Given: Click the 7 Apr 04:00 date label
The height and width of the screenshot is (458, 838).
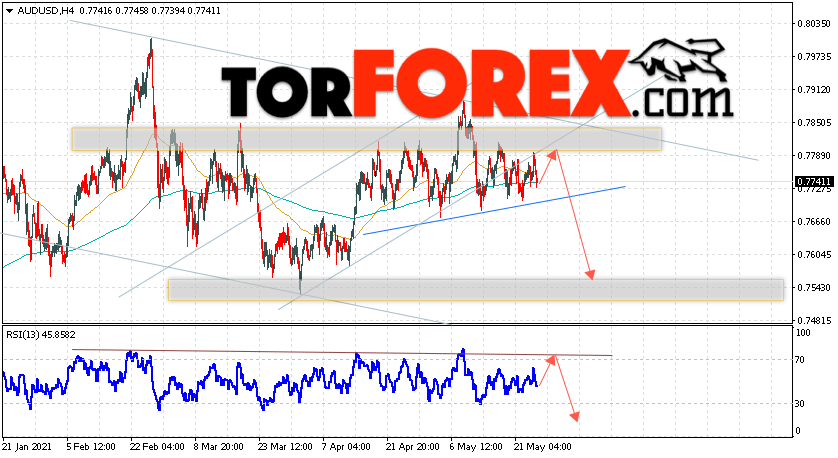Looking at the screenshot, I should (346, 447).
